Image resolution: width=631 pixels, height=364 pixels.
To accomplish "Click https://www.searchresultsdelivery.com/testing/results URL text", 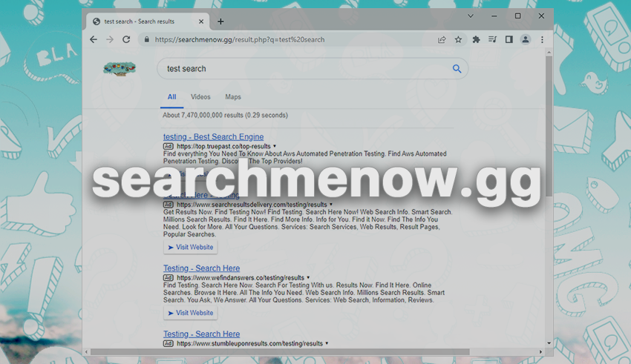I will tap(252, 205).
